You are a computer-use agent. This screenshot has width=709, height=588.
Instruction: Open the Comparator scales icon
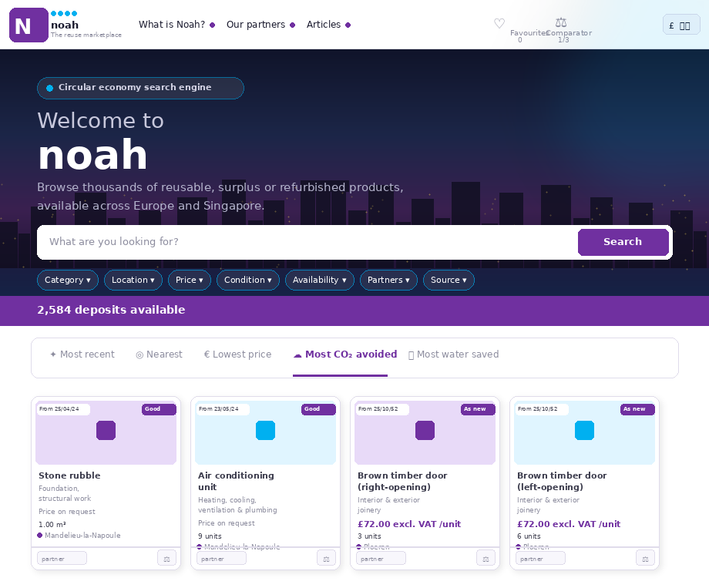(561, 23)
